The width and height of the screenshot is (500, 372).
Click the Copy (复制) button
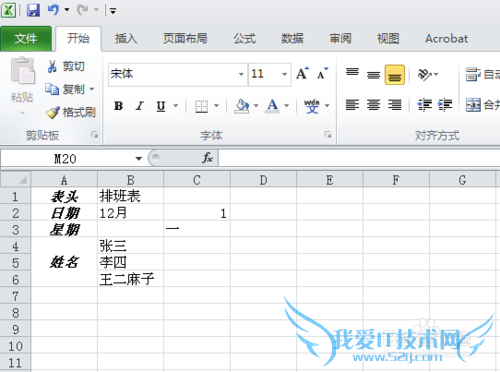click(65, 89)
